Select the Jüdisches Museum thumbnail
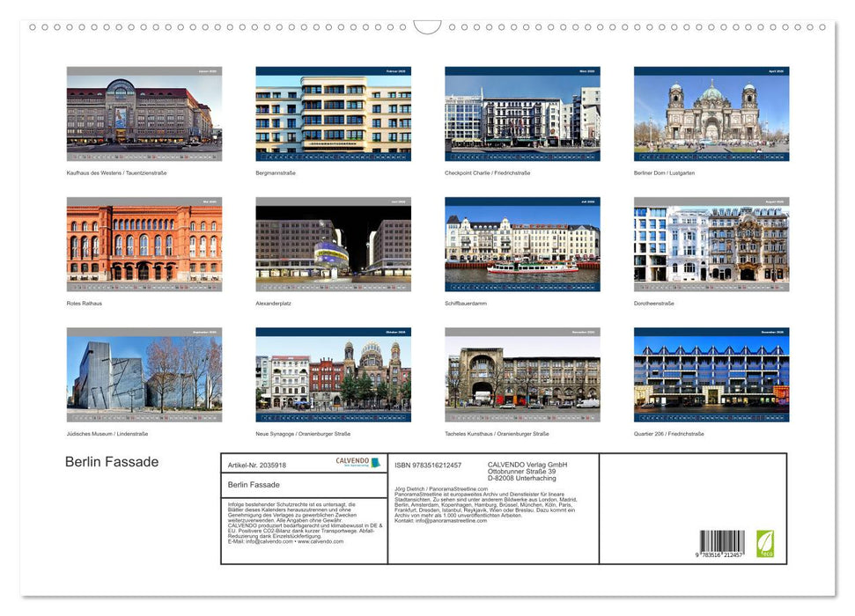Viewport: 855px width, 616px height. [144, 375]
